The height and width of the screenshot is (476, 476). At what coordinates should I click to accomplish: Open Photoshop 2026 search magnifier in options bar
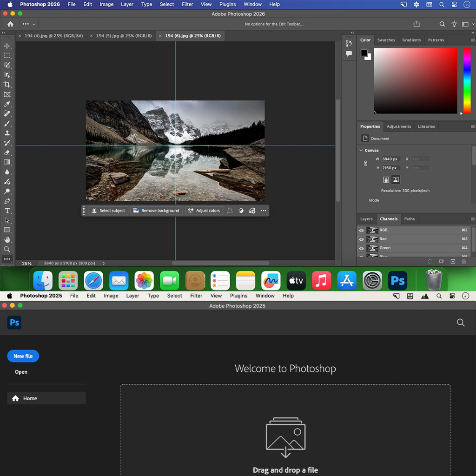442,24
